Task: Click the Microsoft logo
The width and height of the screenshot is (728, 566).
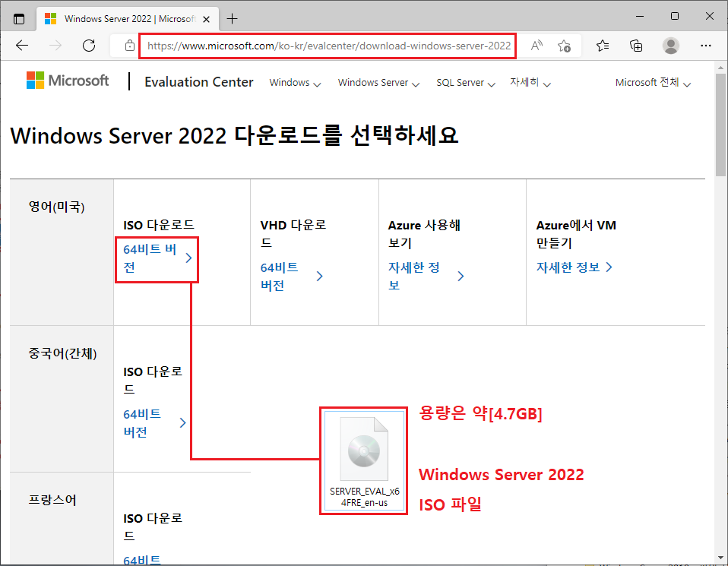Action: (68, 81)
